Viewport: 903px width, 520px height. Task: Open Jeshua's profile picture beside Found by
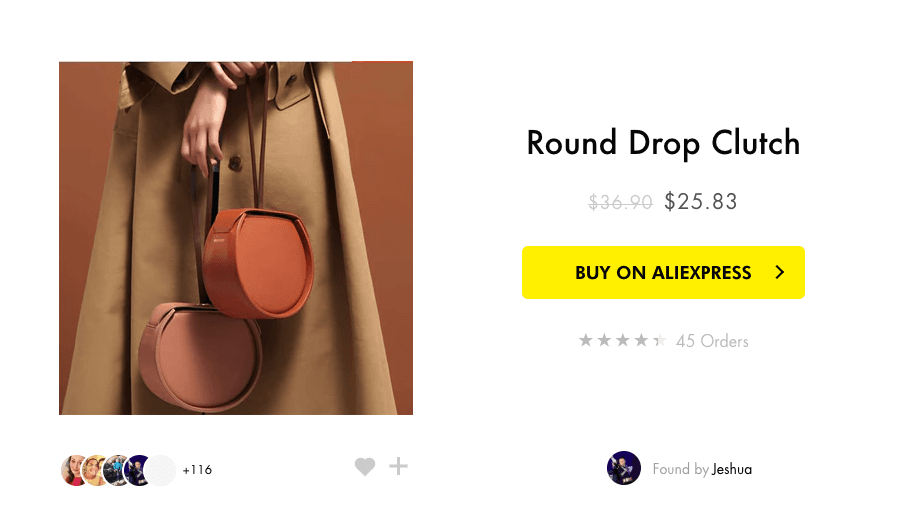click(x=624, y=468)
